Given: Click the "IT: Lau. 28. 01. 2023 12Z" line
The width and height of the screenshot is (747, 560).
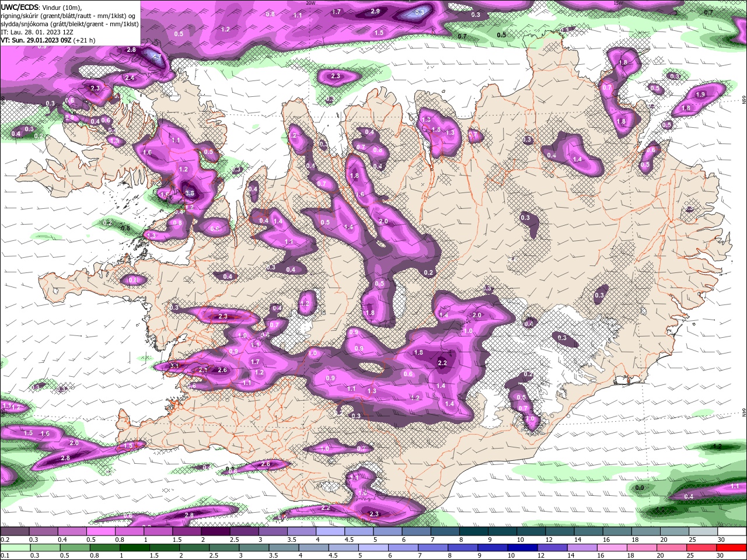Looking at the screenshot, I should [36, 32].
